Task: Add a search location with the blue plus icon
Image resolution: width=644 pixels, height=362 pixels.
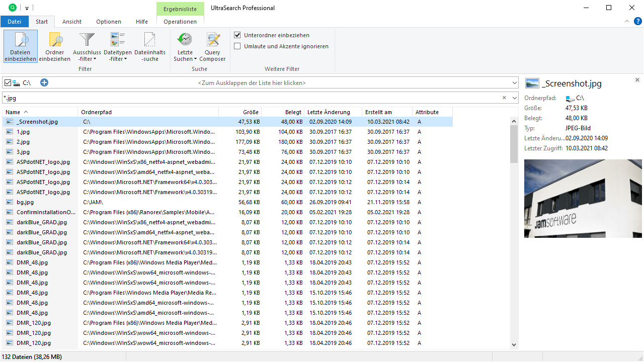Action: pyautogui.click(x=44, y=82)
